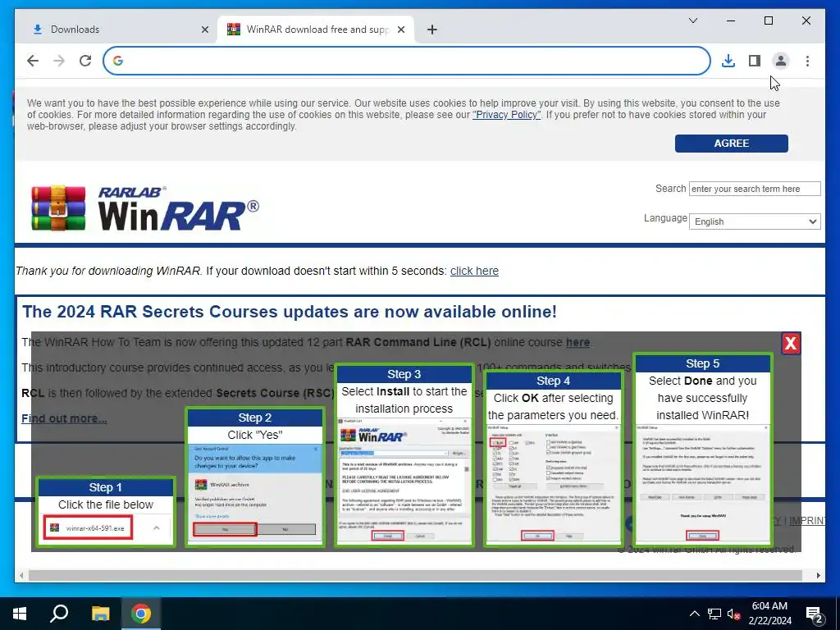Click the scrollbar right arrow
Screen dimensions: 840x630
coord(819,575)
